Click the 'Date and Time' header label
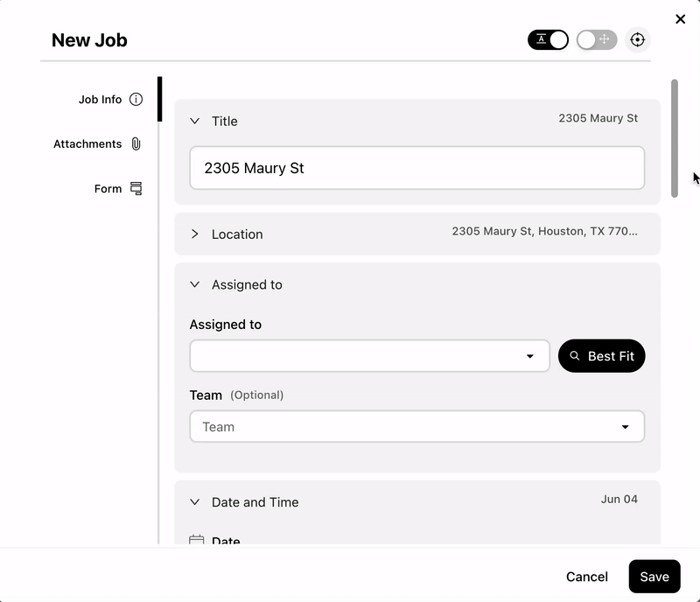 [x=255, y=502]
